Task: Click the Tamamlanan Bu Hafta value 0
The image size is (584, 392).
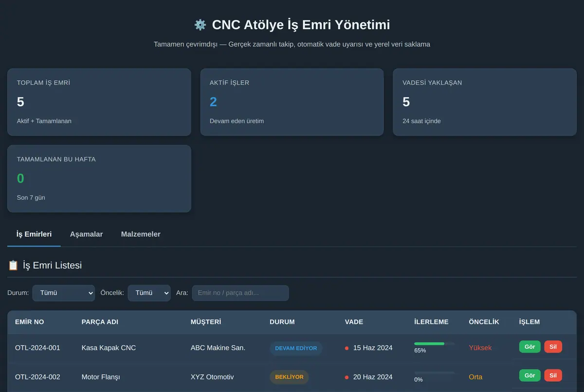Action: (x=20, y=178)
